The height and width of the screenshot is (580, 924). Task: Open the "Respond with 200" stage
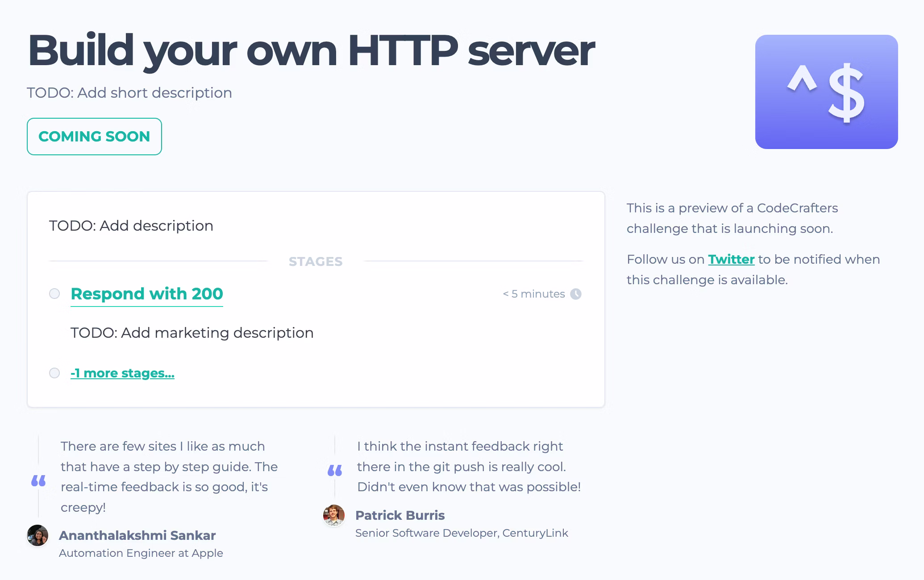click(x=147, y=294)
